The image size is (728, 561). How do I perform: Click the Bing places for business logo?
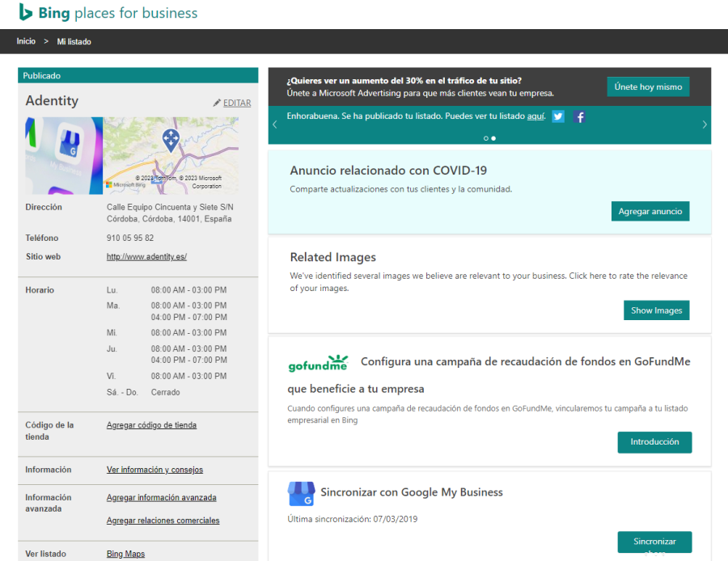(x=108, y=14)
